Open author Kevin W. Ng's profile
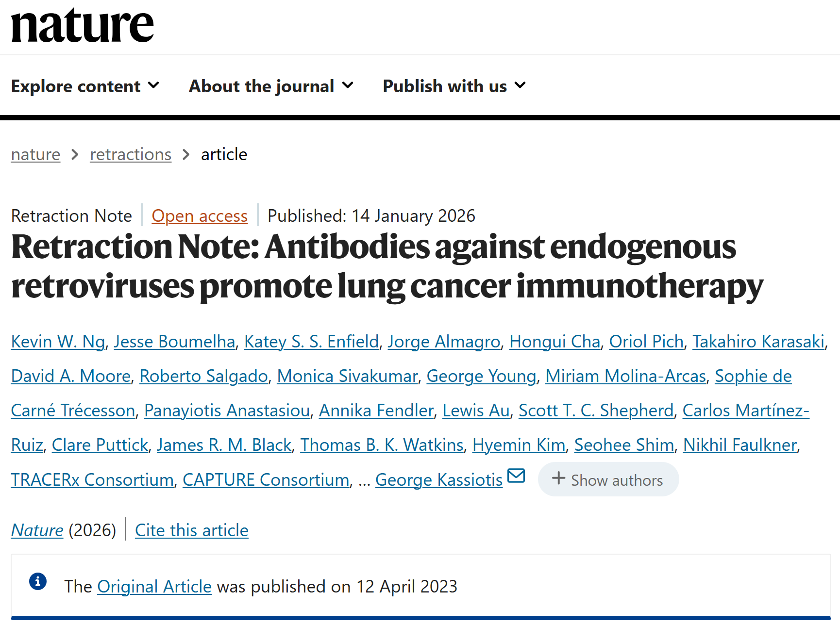The image size is (840, 625). tap(58, 342)
